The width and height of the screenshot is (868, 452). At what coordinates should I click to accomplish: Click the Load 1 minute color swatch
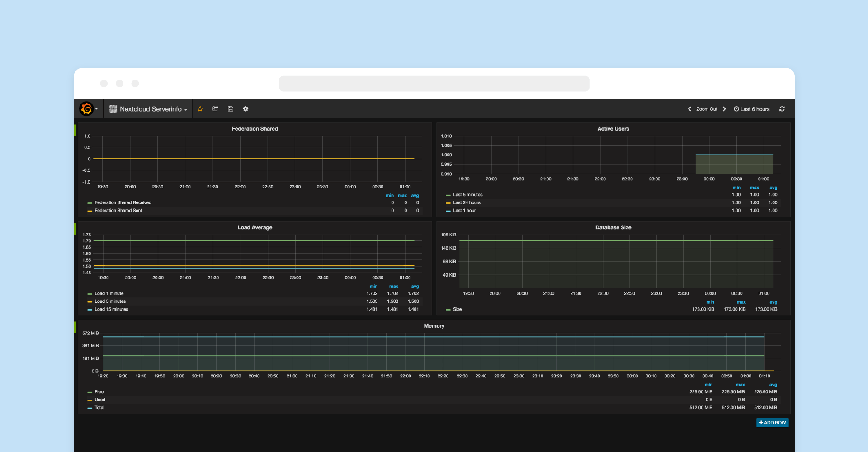click(90, 294)
